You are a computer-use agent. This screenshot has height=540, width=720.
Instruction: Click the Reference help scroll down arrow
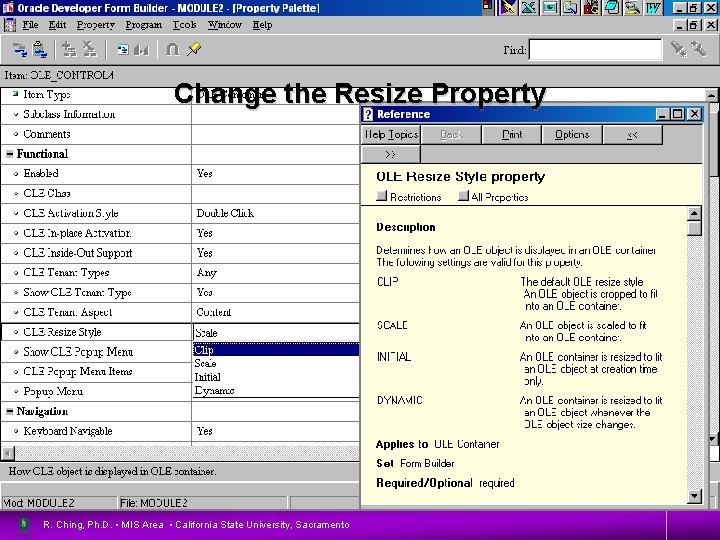click(694, 496)
